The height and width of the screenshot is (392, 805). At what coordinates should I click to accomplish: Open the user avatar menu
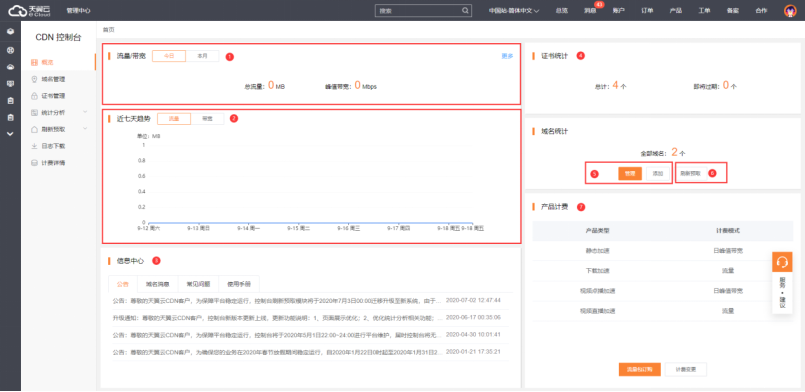(x=790, y=11)
